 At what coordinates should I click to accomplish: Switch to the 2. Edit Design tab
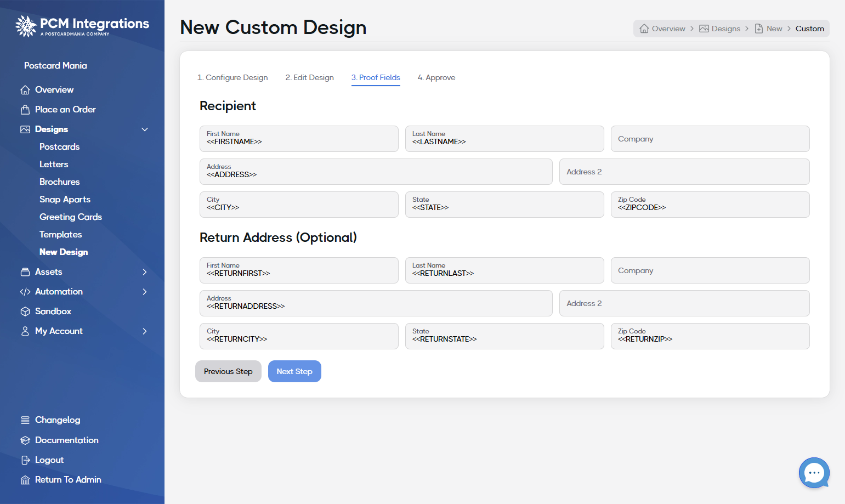pos(310,77)
